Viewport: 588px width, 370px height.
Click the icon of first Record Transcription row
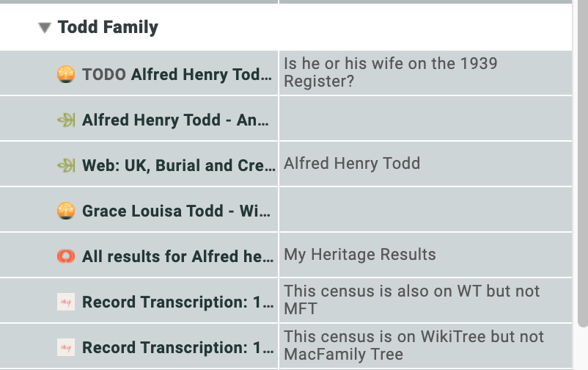(66, 302)
